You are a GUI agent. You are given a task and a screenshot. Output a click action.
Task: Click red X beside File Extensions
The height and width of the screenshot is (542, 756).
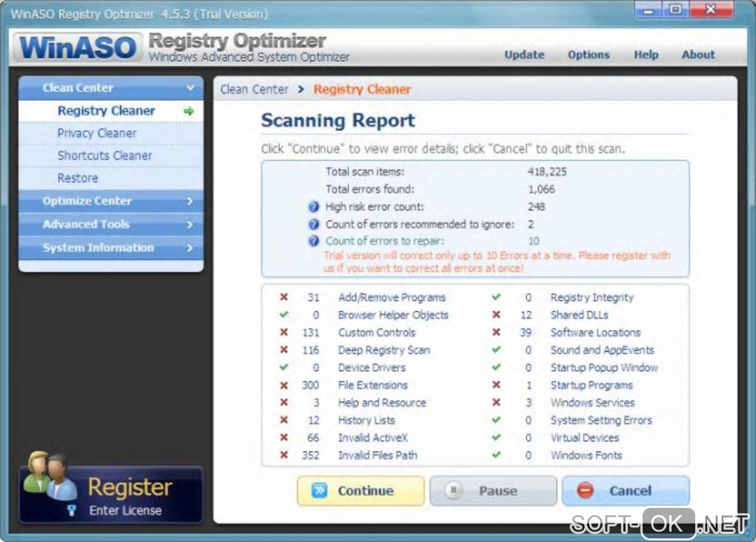[x=284, y=385]
